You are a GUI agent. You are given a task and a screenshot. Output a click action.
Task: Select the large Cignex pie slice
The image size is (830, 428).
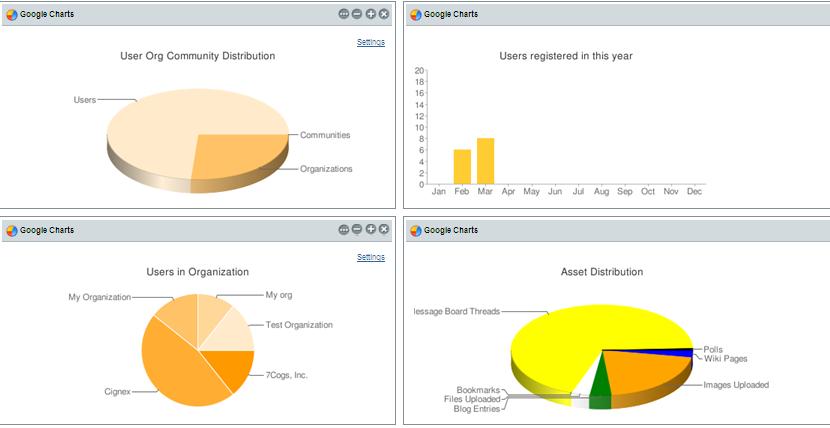point(177,365)
